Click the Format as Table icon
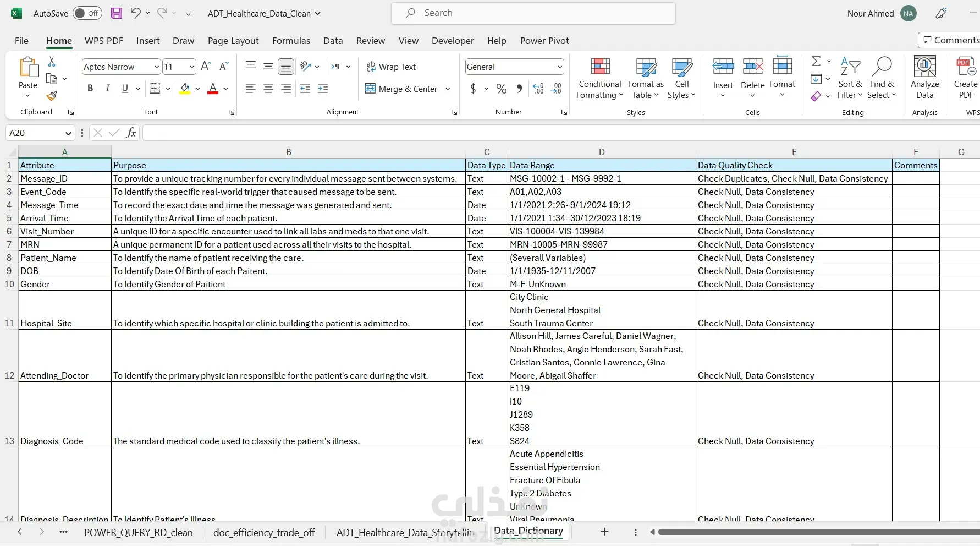The width and height of the screenshot is (980, 546). [x=646, y=79]
